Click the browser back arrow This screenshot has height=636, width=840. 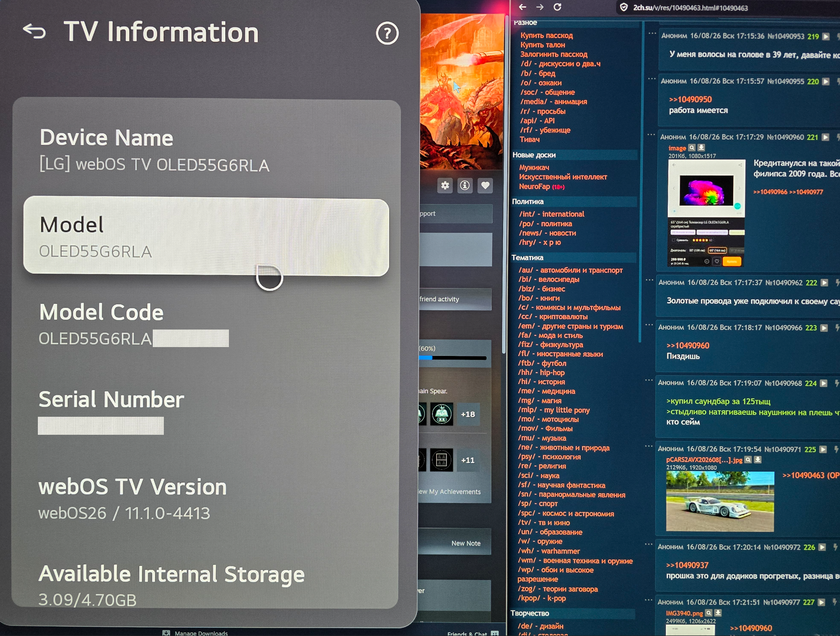click(x=522, y=7)
